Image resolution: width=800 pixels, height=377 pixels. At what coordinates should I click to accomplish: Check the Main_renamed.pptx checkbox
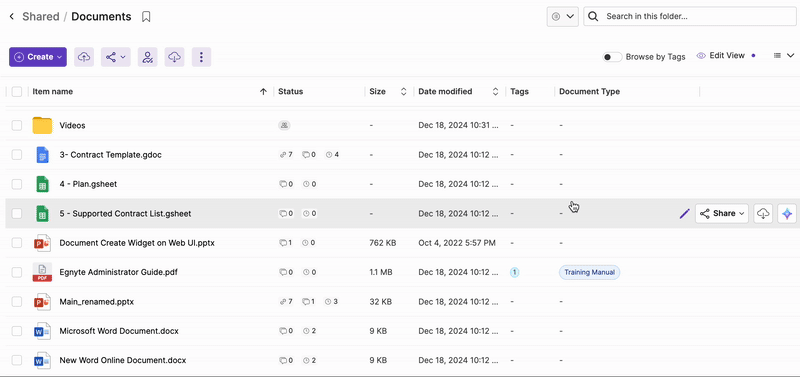pos(17,301)
